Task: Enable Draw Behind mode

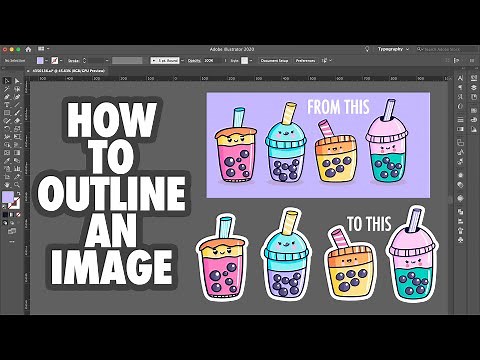Action: coord(12,223)
